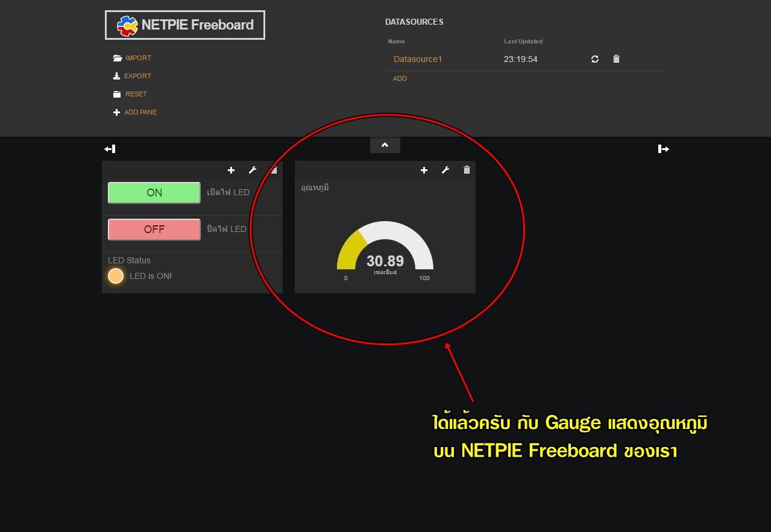Open the Datasource1 link
This screenshot has width=771, height=532.
(x=418, y=59)
